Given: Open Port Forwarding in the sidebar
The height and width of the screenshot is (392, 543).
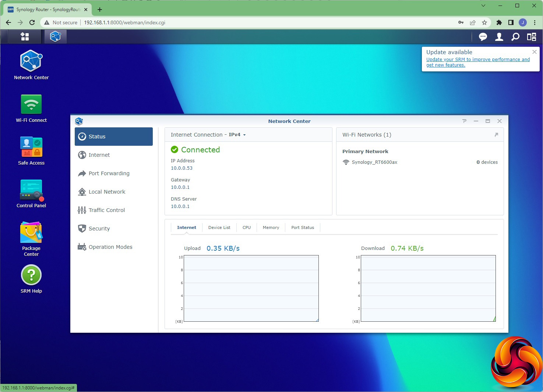Looking at the screenshot, I should click(x=114, y=173).
